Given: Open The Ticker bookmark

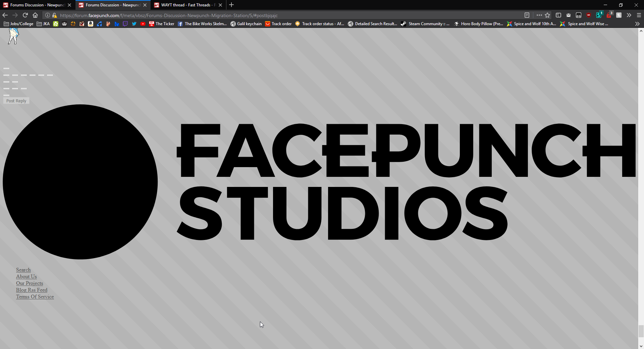Looking at the screenshot, I should (x=162, y=24).
